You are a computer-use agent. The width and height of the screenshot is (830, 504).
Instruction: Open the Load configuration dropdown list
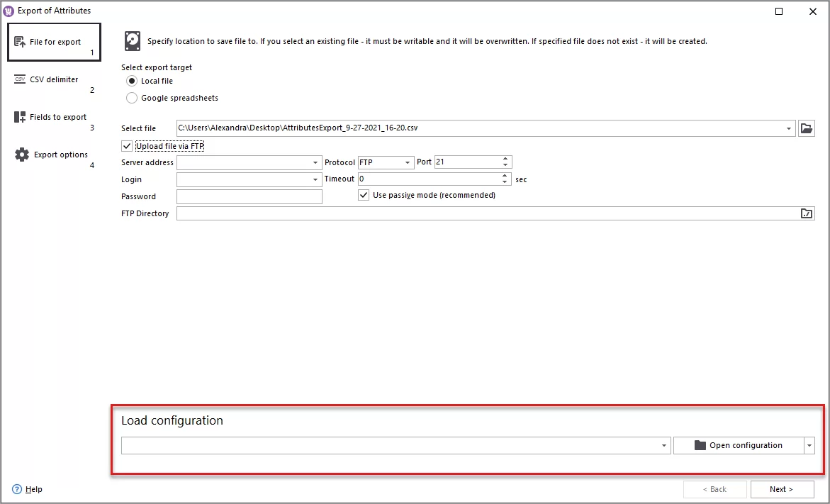click(x=665, y=445)
